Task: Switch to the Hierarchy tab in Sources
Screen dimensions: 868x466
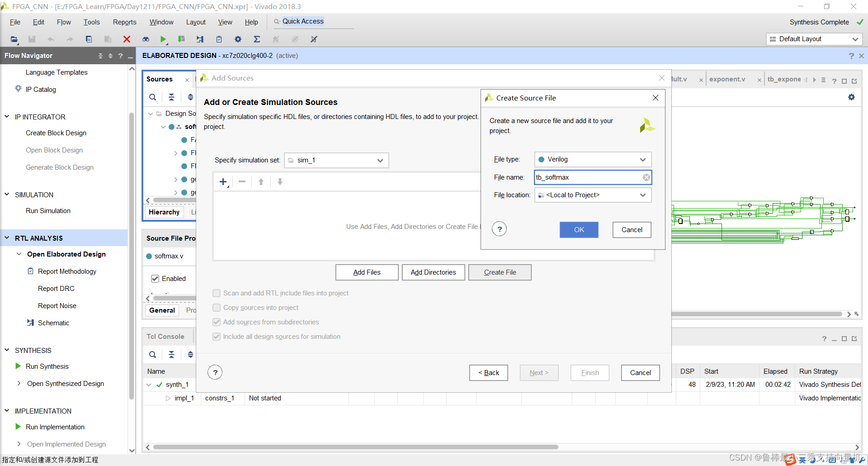Action: pyautogui.click(x=164, y=212)
